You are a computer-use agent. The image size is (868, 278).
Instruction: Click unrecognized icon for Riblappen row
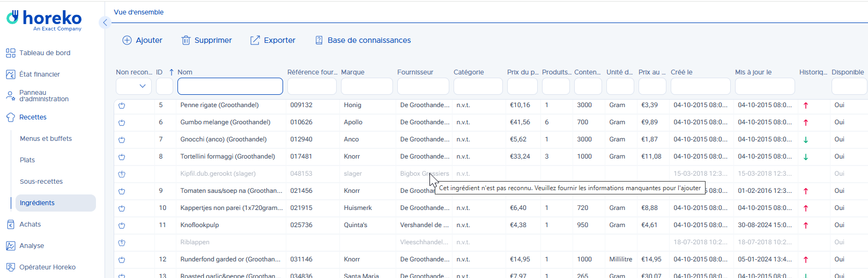pos(122,243)
